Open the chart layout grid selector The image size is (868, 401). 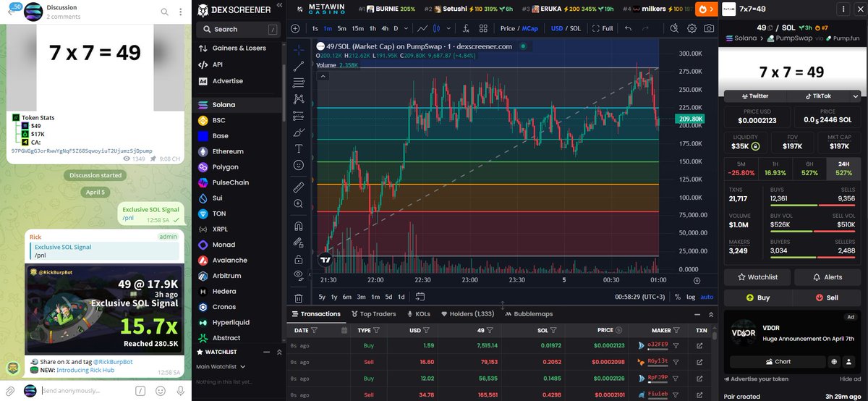pyautogui.click(x=483, y=28)
